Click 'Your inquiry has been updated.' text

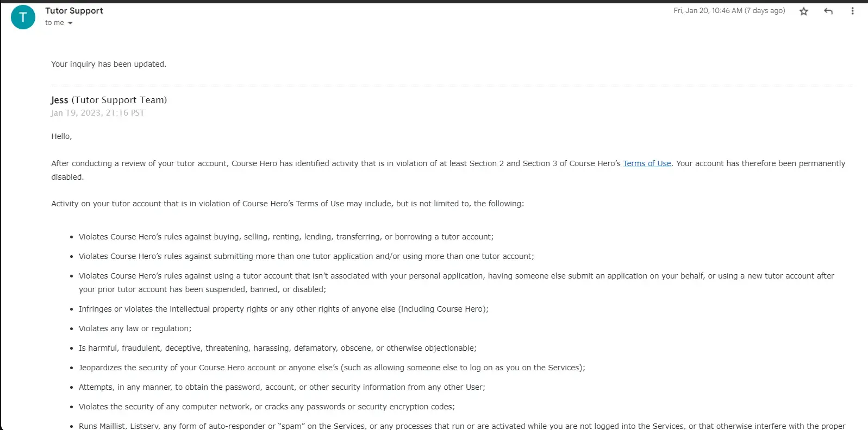click(x=109, y=64)
